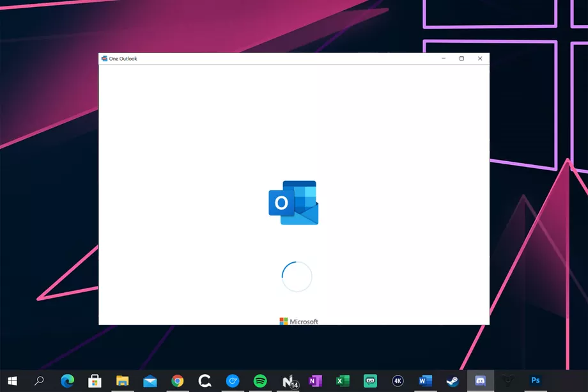Open the dim icon left of Photoshop
The height and width of the screenshot is (392, 588).
[x=507, y=381]
